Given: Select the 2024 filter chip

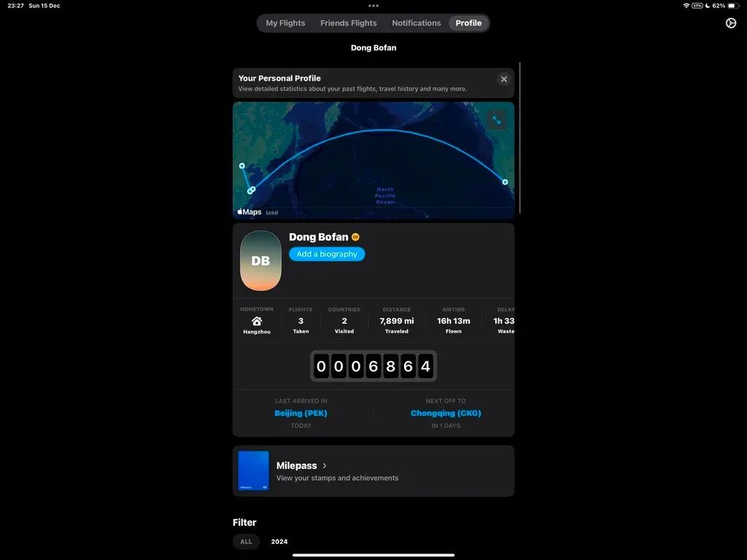Looking at the screenshot, I should click(x=279, y=542).
